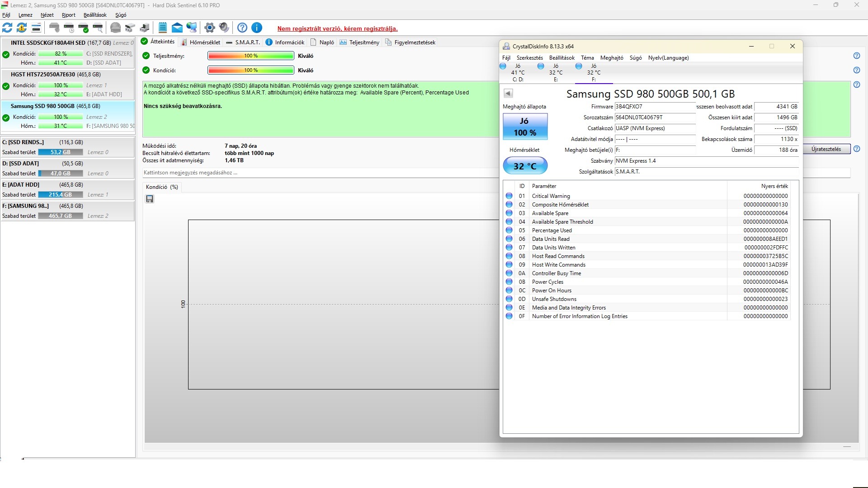Click the blue envelope email icon
The height and width of the screenshot is (488, 868).
[177, 28]
